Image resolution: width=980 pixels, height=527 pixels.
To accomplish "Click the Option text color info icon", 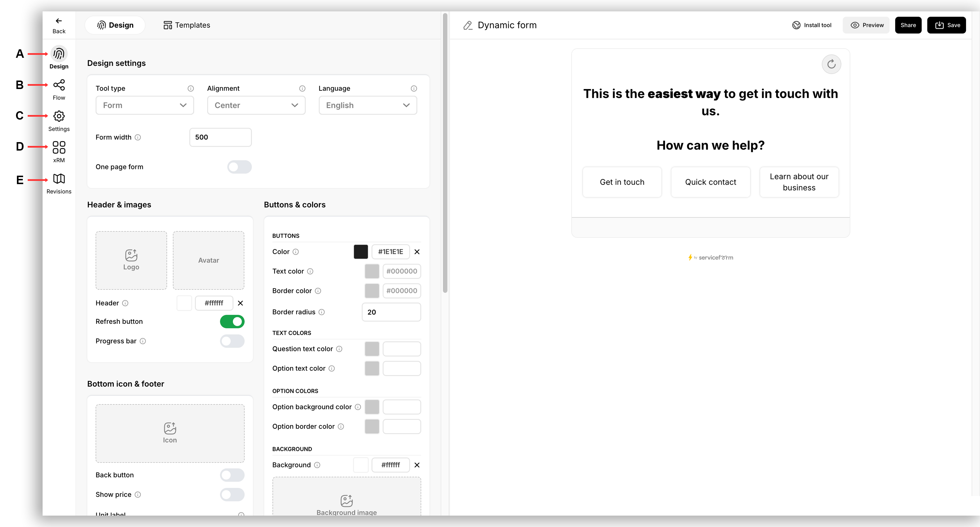I will point(331,368).
